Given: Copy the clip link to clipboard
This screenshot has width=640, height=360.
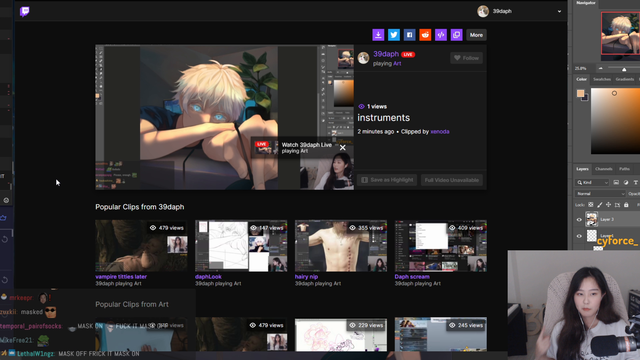Looking at the screenshot, I should (456, 35).
